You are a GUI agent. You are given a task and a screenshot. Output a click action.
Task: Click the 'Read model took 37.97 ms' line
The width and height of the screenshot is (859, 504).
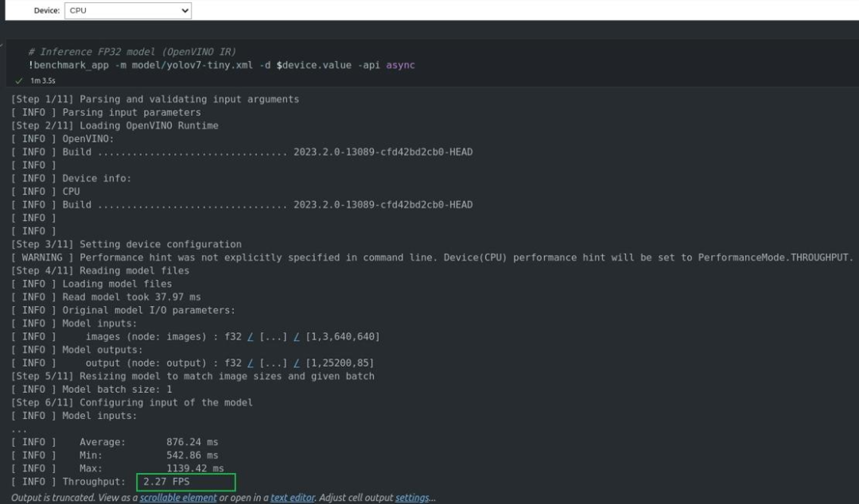[x=106, y=297]
